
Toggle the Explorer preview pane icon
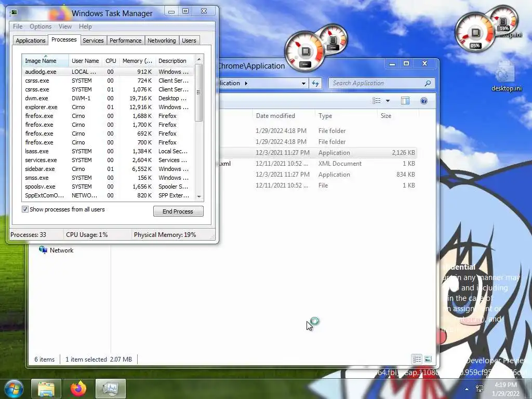[x=405, y=101]
